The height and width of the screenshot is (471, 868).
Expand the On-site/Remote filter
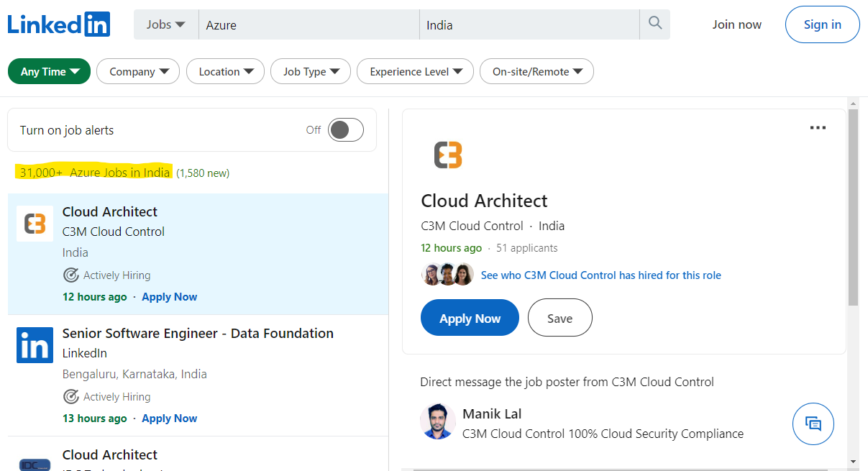536,71
